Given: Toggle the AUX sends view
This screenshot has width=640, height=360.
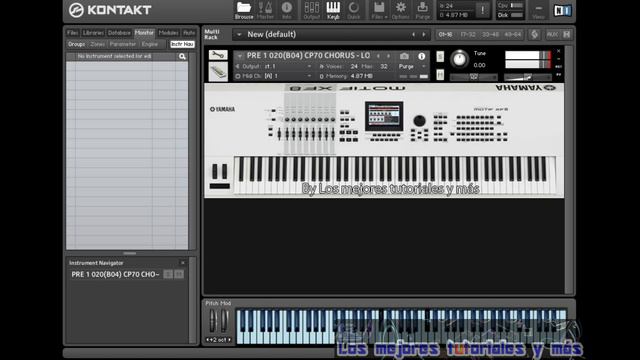Looking at the screenshot, I should (552, 35).
